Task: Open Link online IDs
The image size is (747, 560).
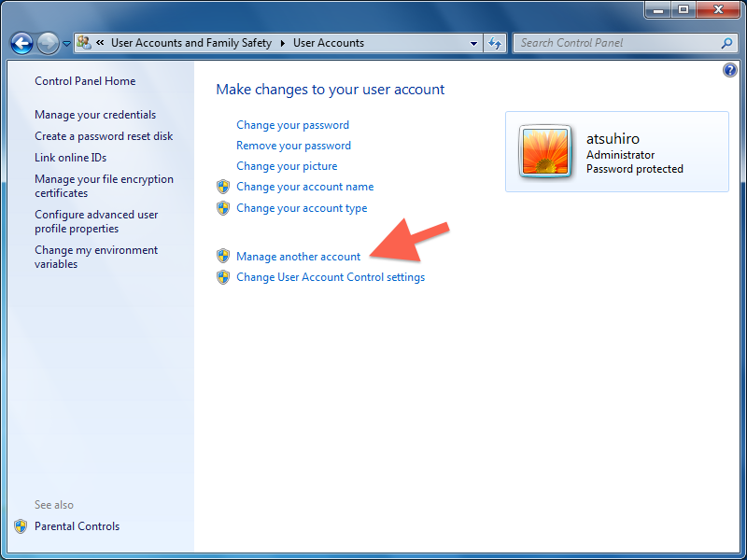Action: (x=71, y=158)
